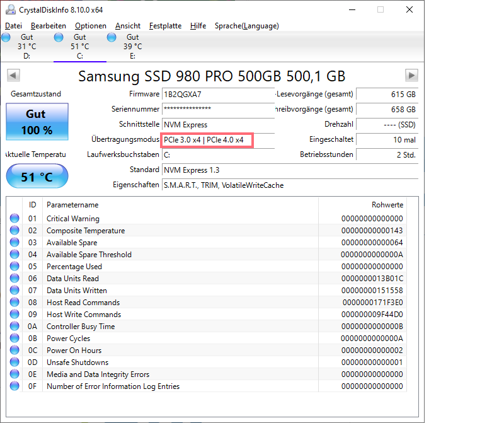Viewport: 504px width, 423px height.
Task: Click the 51 °C temperature indicator
Action: [x=37, y=177]
